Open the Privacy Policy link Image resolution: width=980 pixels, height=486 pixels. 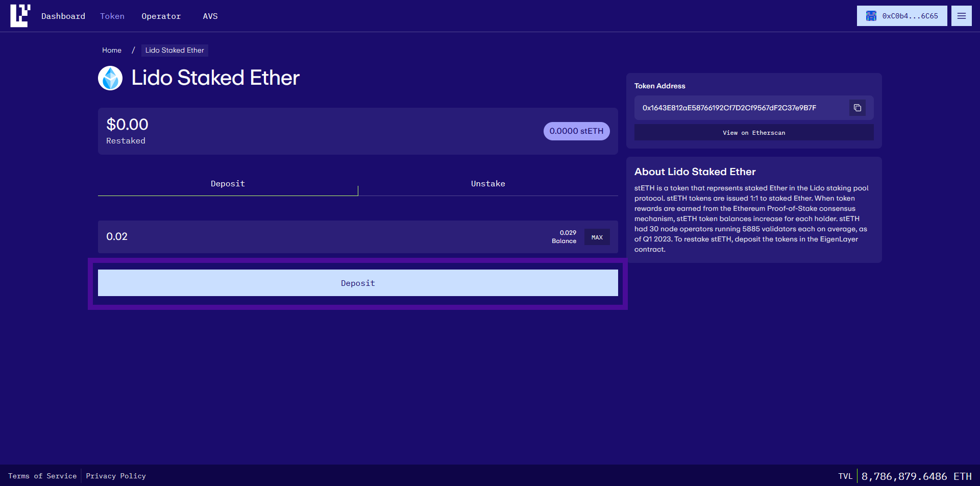point(116,476)
